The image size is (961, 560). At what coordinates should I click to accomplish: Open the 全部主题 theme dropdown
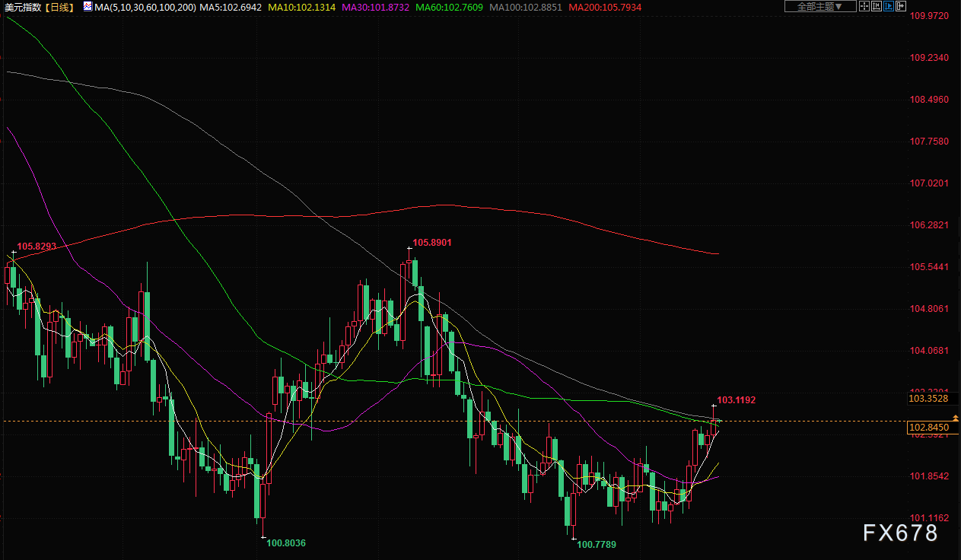(820, 6)
